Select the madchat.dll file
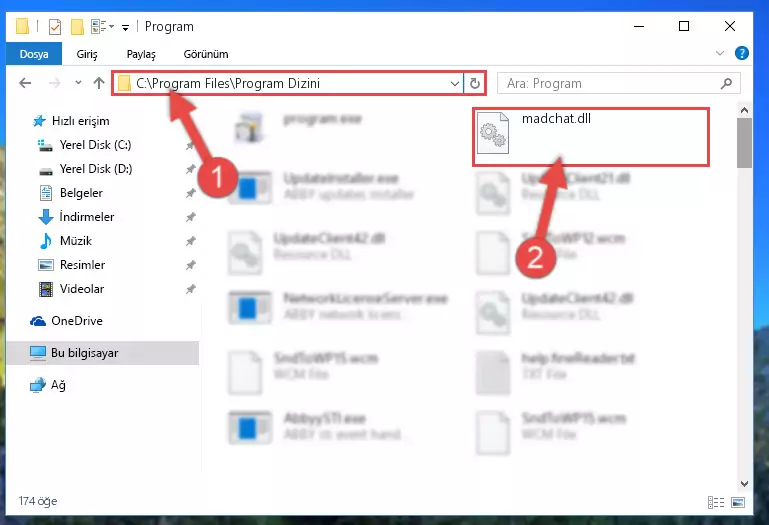 pyautogui.click(x=590, y=137)
